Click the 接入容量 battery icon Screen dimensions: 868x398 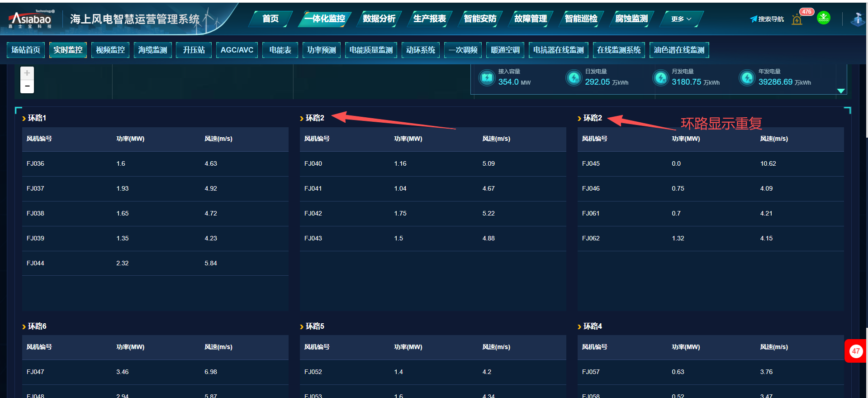click(x=487, y=78)
